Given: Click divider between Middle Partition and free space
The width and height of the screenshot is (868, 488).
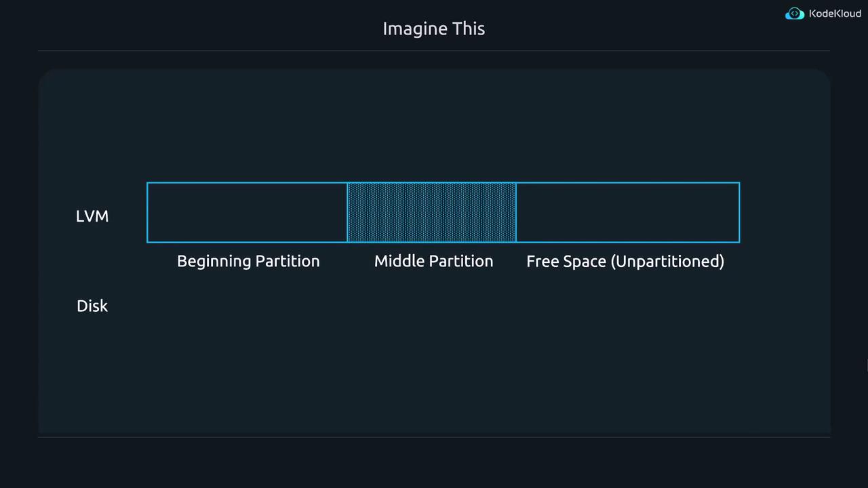Looking at the screenshot, I should click(516, 212).
